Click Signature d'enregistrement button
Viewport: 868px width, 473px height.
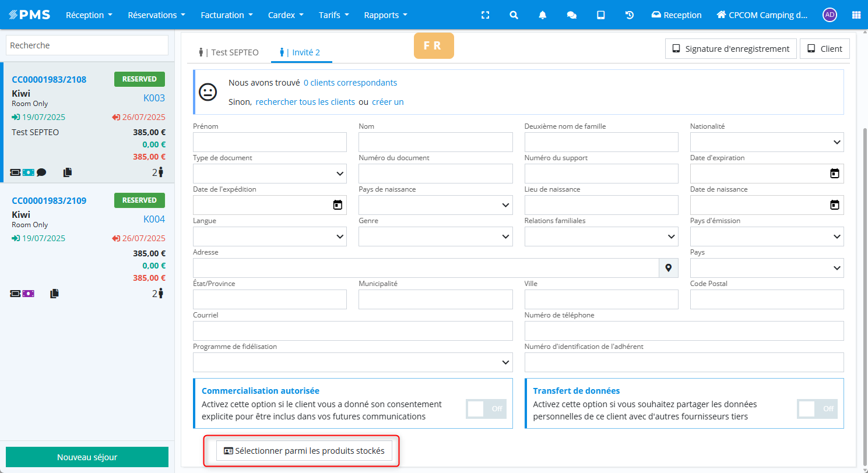click(730, 49)
